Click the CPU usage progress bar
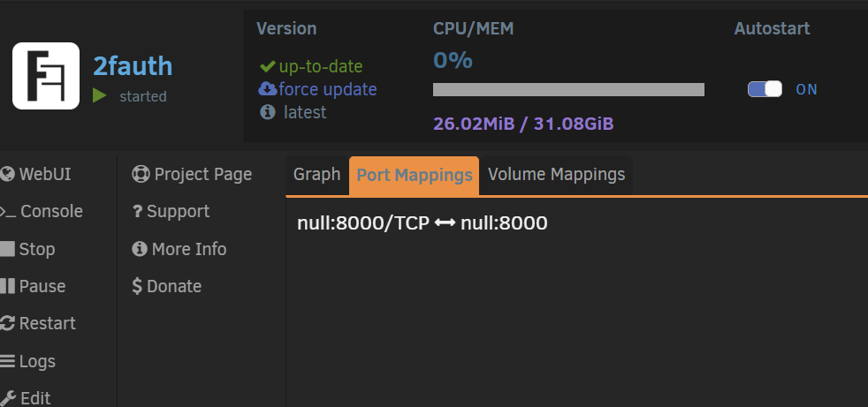This screenshot has width=868, height=407. coord(568,89)
